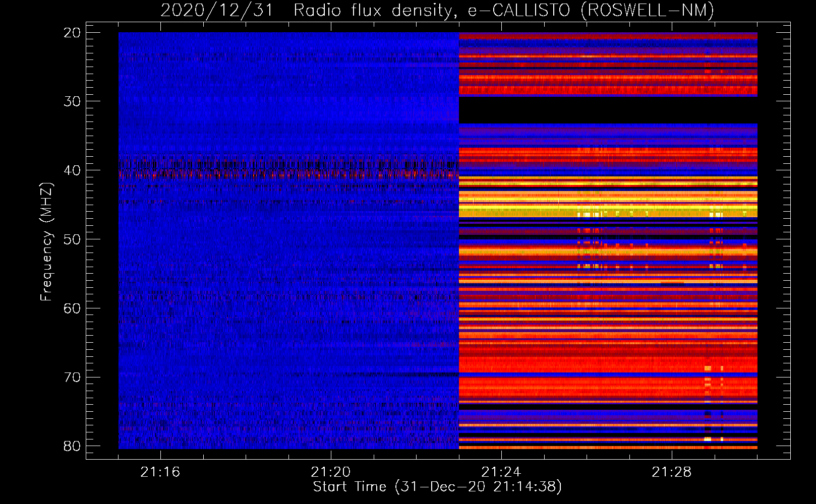
Task: Click the 50 frequency tick label
Action: [73, 239]
